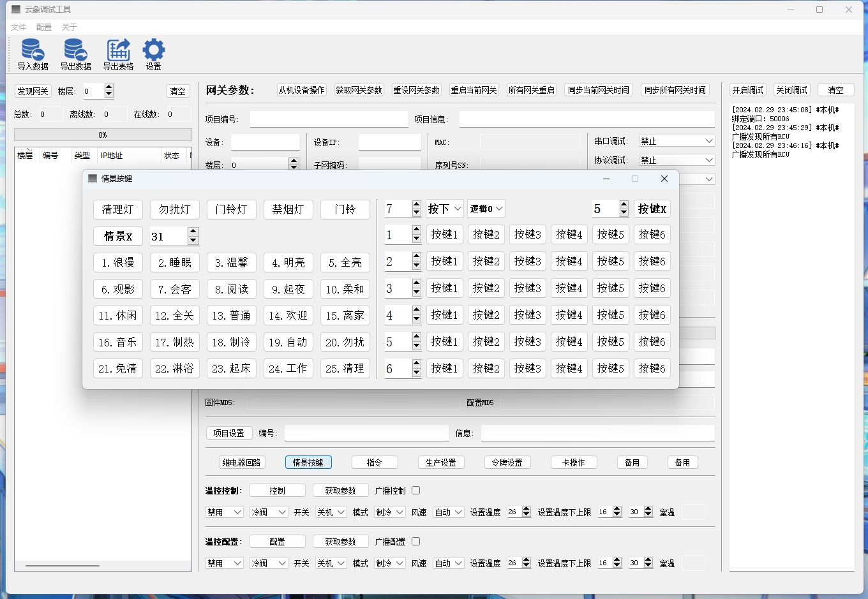The width and height of the screenshot is (868, 599).
Task: Close the 情景按键 dialog
Action: [664, 179]
